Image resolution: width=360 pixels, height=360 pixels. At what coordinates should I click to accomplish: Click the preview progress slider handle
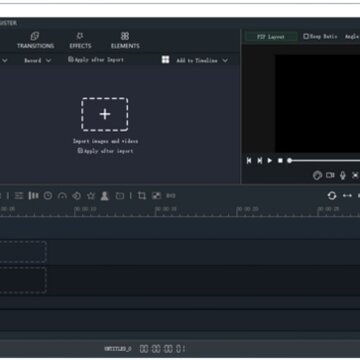(x=290, y=161)
